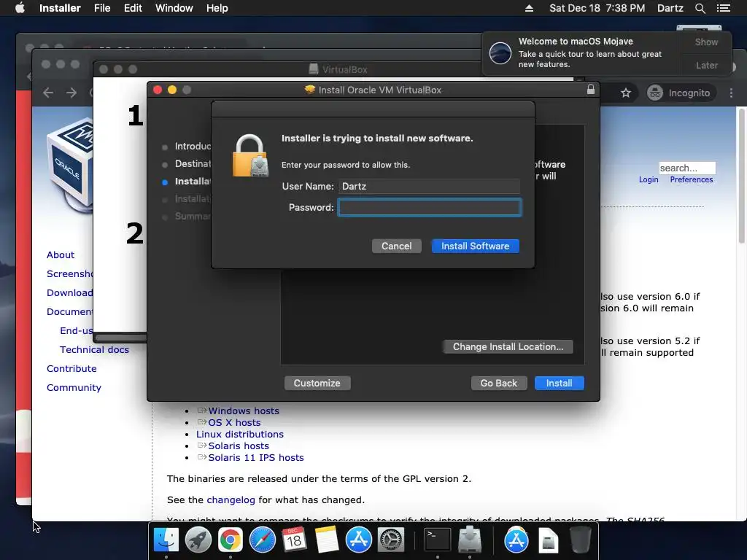Click the date and time in the menu bar
The width and height of the screenshot is (747, 560).
[x=597, y=8]
